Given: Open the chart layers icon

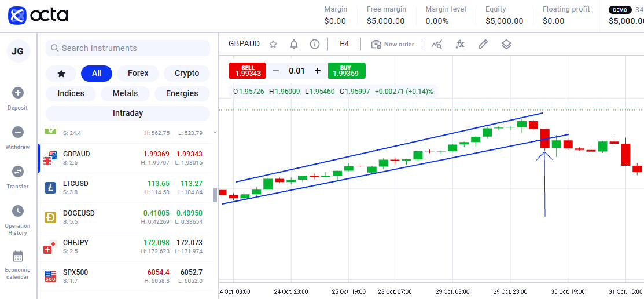Looking at the screenshot, I should click(506, 44).
